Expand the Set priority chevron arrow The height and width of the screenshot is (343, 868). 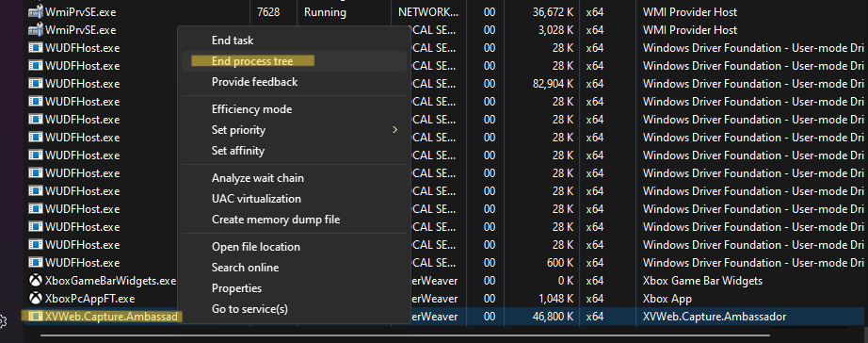pyautogui.click(x=394, y=130)
